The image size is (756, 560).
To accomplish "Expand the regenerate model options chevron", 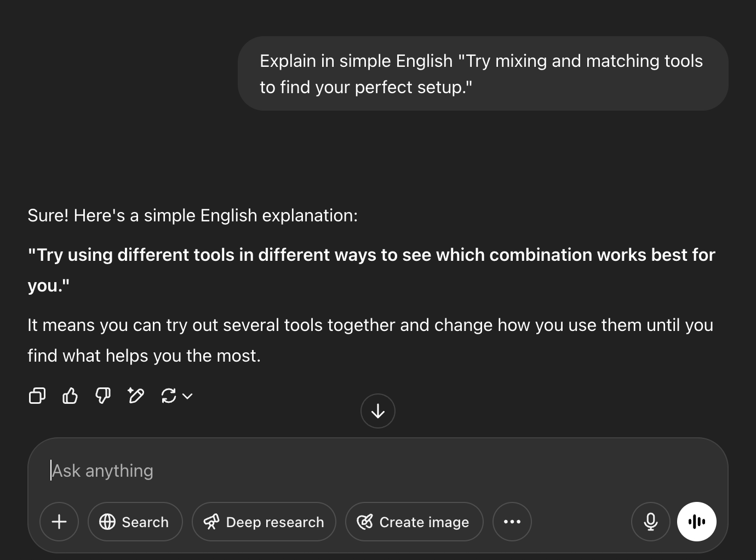I will point(186,396).
